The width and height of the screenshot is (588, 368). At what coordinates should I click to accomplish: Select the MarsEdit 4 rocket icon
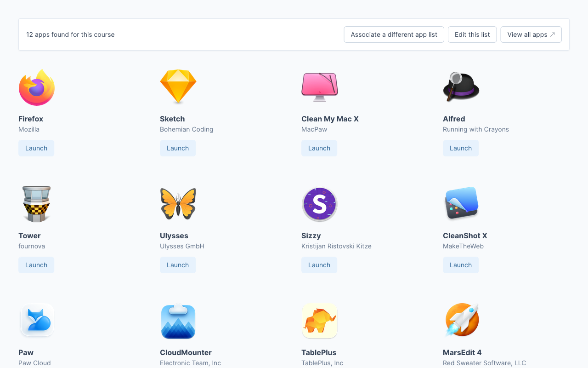462,320
